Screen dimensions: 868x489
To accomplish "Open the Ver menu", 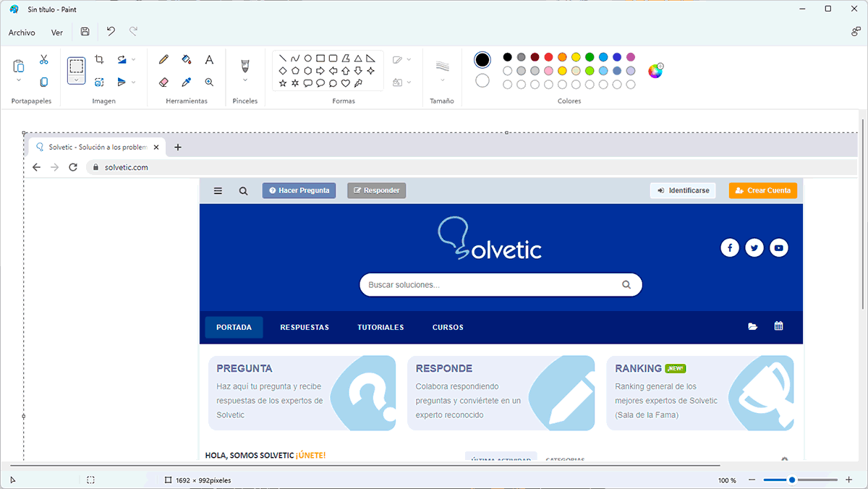I will tap(57, 33).
